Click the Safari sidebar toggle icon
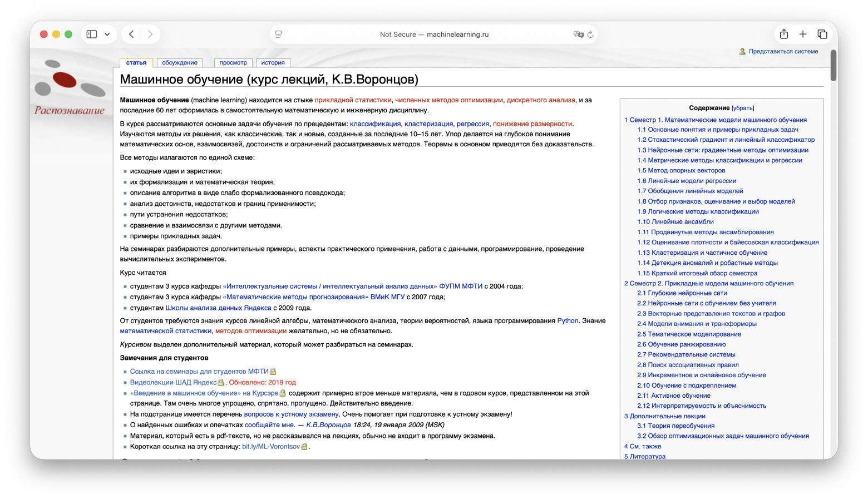 coord(92,34)
